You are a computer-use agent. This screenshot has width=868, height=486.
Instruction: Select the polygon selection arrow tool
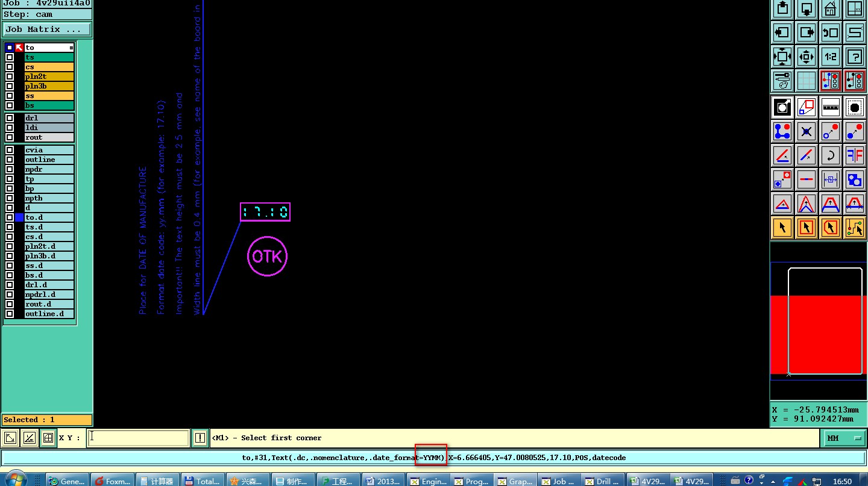tap(831, 228)
